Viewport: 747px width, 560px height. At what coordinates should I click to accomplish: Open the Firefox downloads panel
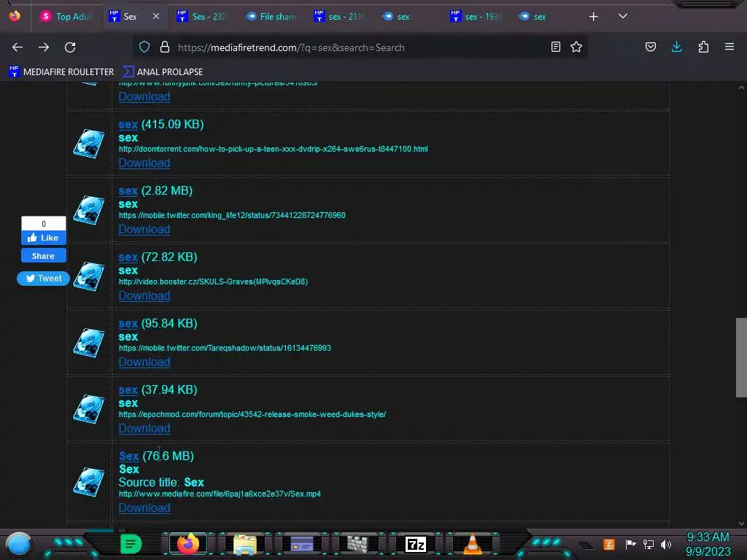[676, 47]
